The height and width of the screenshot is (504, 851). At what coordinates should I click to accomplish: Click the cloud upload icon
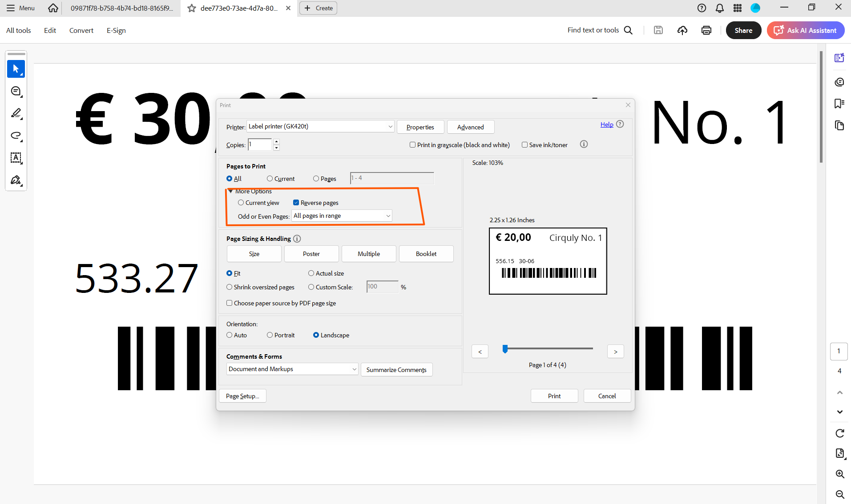pos(682,30)
